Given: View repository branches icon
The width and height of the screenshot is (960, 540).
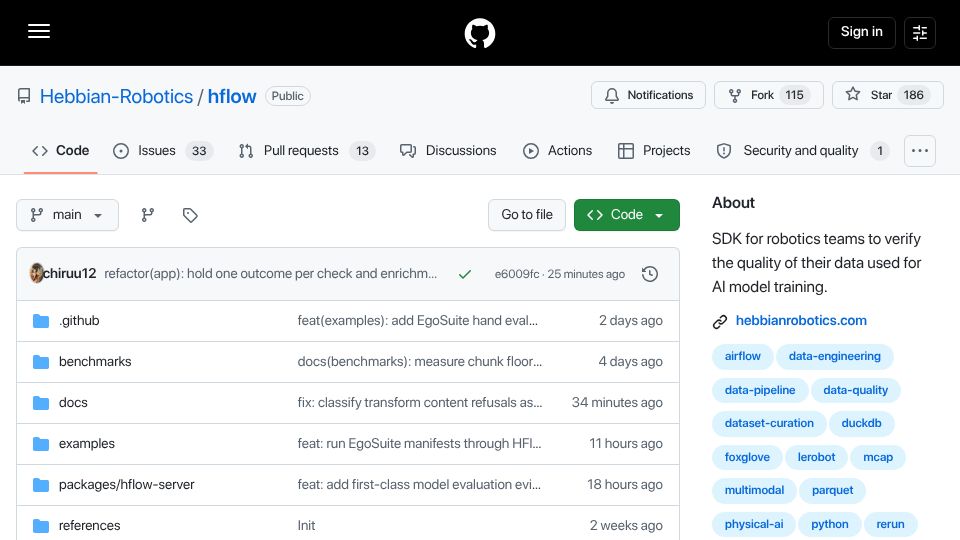Looking at the screenshot, I should (x=148, y=215).
